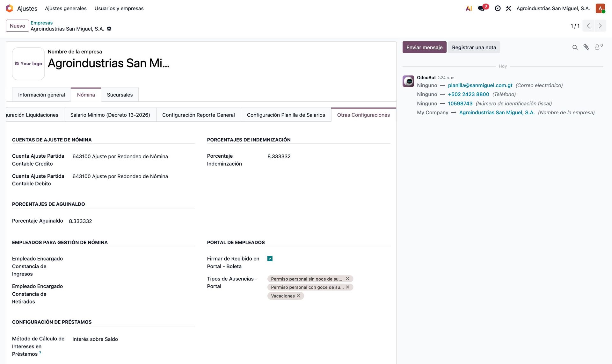Click the Tipos de Ausencias tags field
The height and width of the screenshot is (364, 612).
(329, 287)
